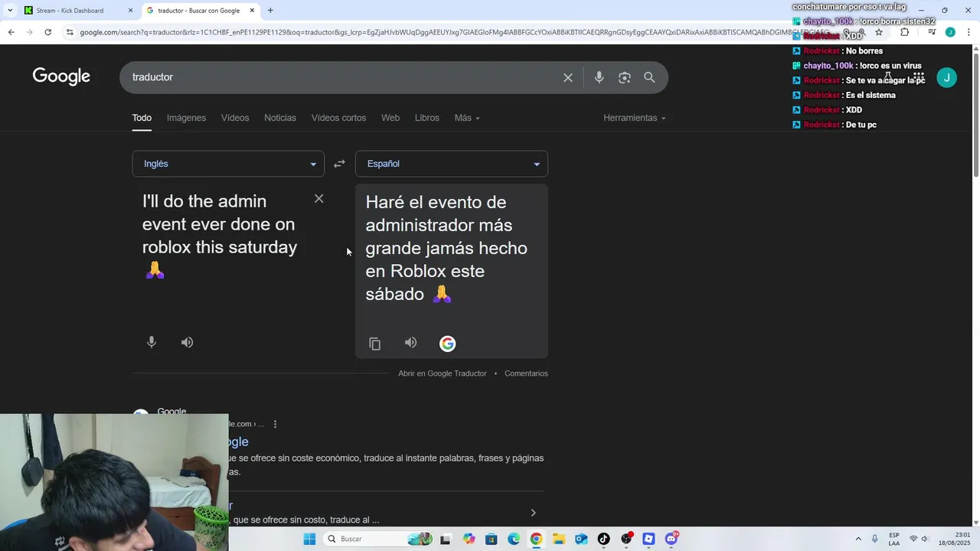Open File Explorer from taskbar
The height and width of the screenshot is (551, 980).
coord(558,539)
